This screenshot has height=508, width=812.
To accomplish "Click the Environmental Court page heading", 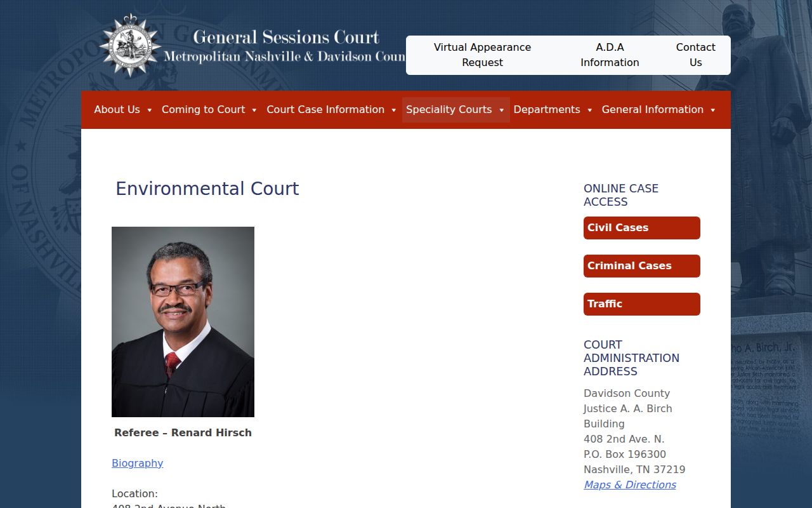I will tap(207, 189).
